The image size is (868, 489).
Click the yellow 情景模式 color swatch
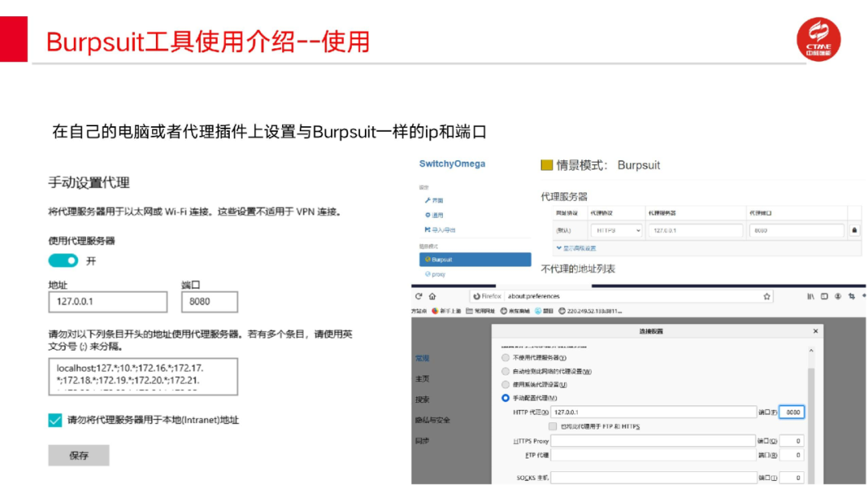pos(547,165)
